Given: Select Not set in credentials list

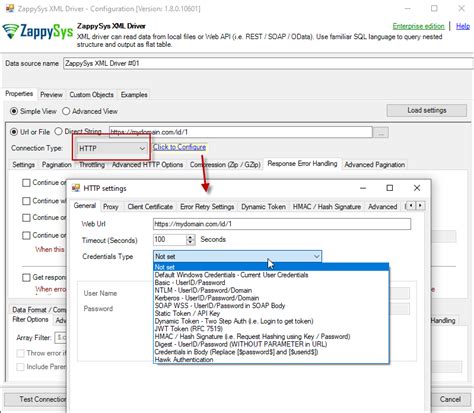Looking at the screenshot, I should click(x=271, y=267).
